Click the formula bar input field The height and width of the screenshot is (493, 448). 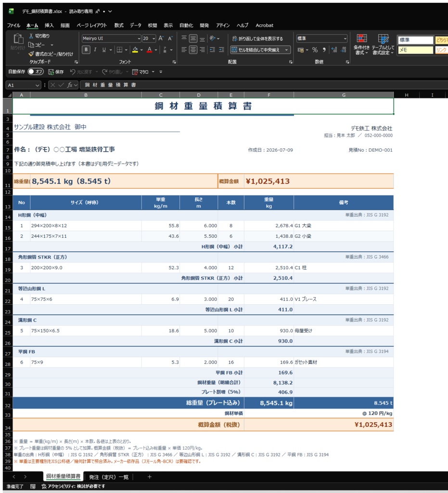pyautogui.click(x=264, y=85)
